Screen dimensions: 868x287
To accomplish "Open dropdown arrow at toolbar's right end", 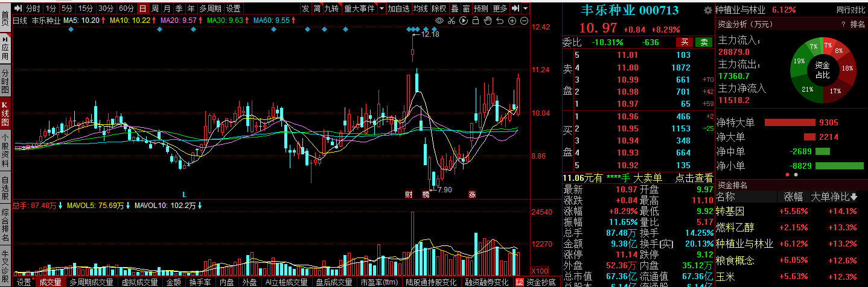I will (x=525, y=8).
